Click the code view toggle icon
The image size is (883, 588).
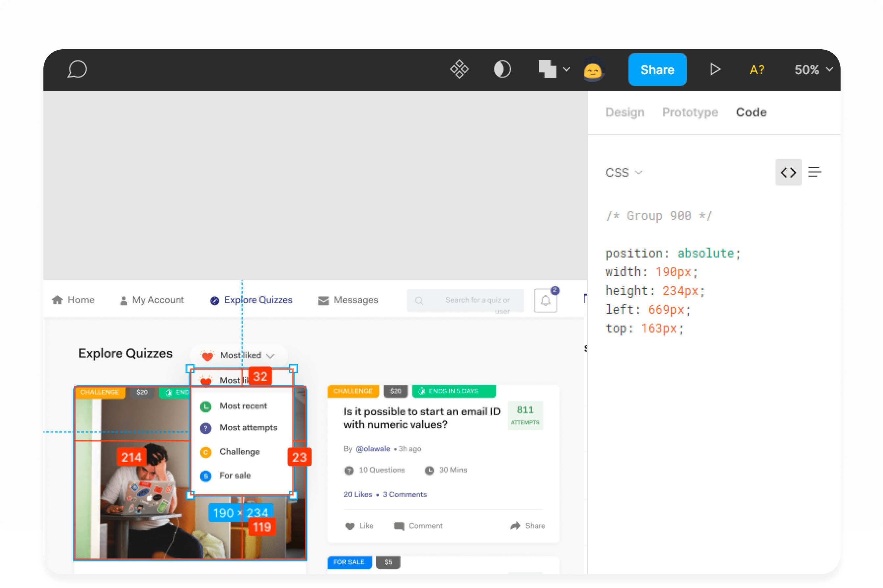pos(789,172)
